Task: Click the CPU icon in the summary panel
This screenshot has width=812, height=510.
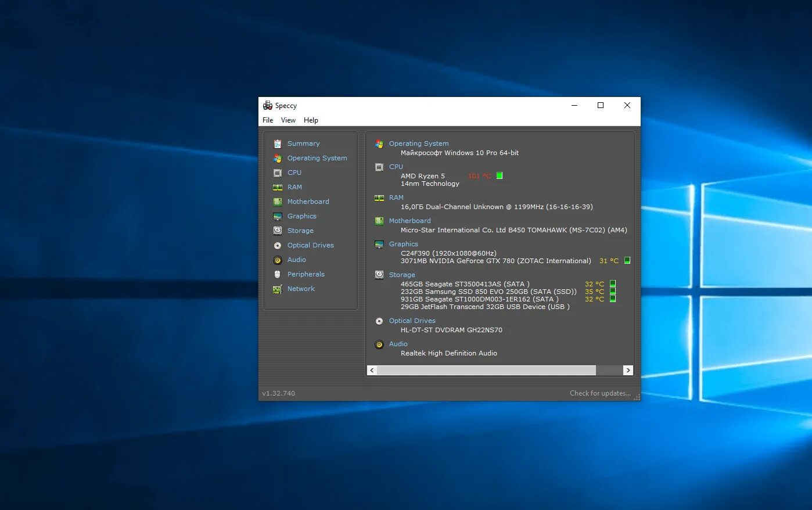Action: tap(379, 167)
